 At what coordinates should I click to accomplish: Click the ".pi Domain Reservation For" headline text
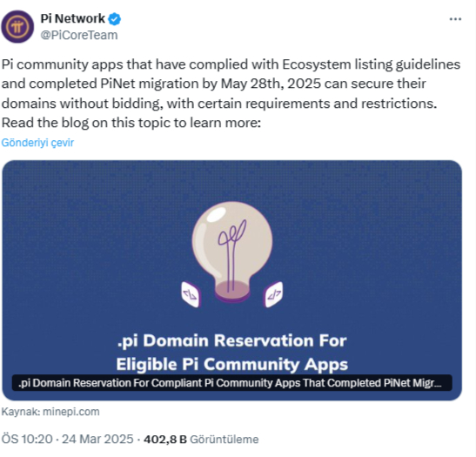(x=232, y=340)
